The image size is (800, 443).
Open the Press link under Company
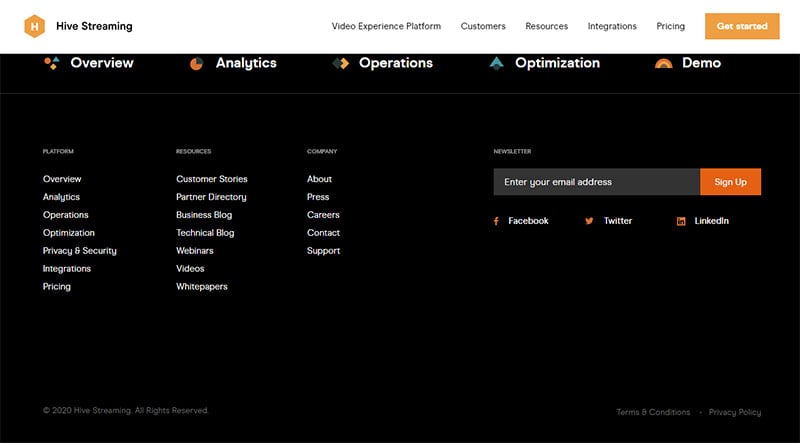pyautogui.click(x=318, y=197)
